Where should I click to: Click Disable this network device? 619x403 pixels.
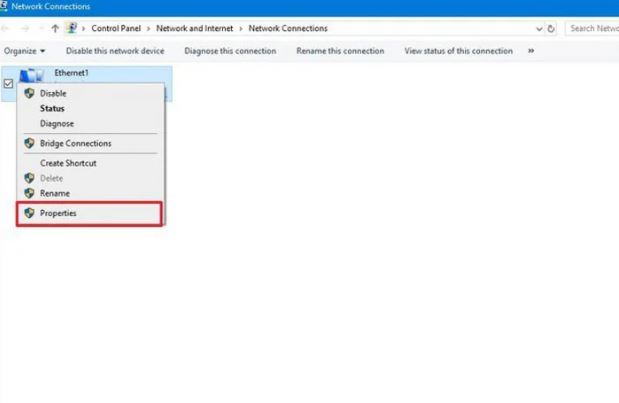[x=115, y=51]
